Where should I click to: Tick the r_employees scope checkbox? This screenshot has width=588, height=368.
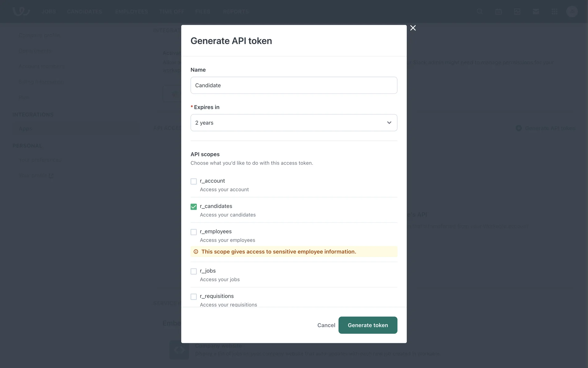click(194, 232)
